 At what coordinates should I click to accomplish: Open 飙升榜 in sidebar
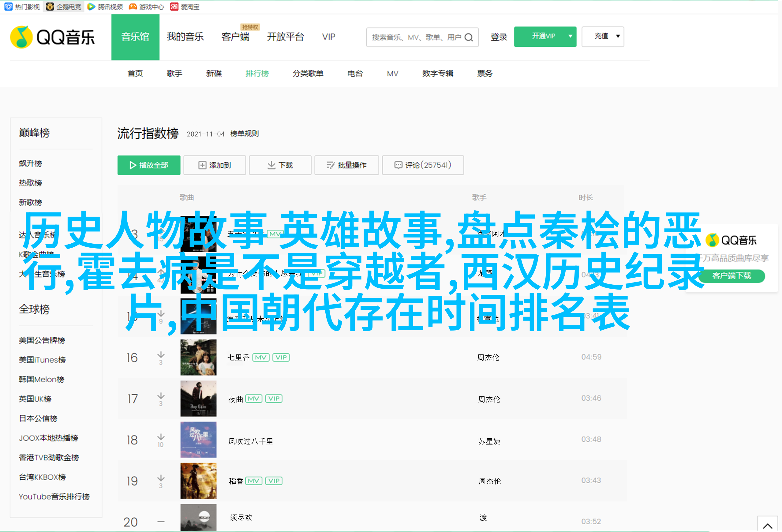click(30, 163)
